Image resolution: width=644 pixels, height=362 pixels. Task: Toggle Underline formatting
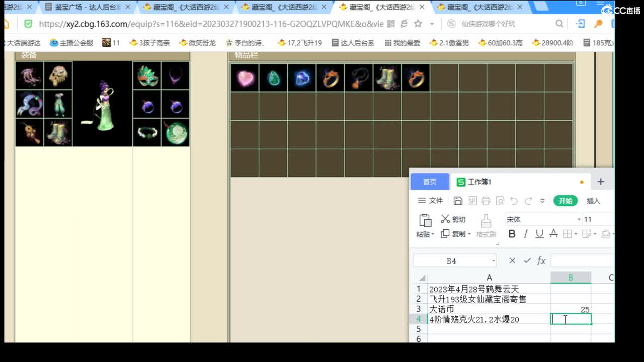(x=539, y=234)
